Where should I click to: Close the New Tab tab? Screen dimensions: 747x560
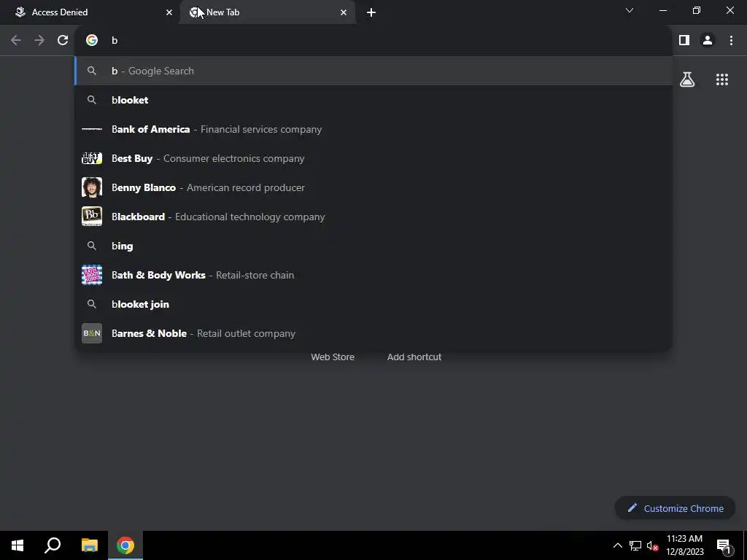(x=344, y=12)
